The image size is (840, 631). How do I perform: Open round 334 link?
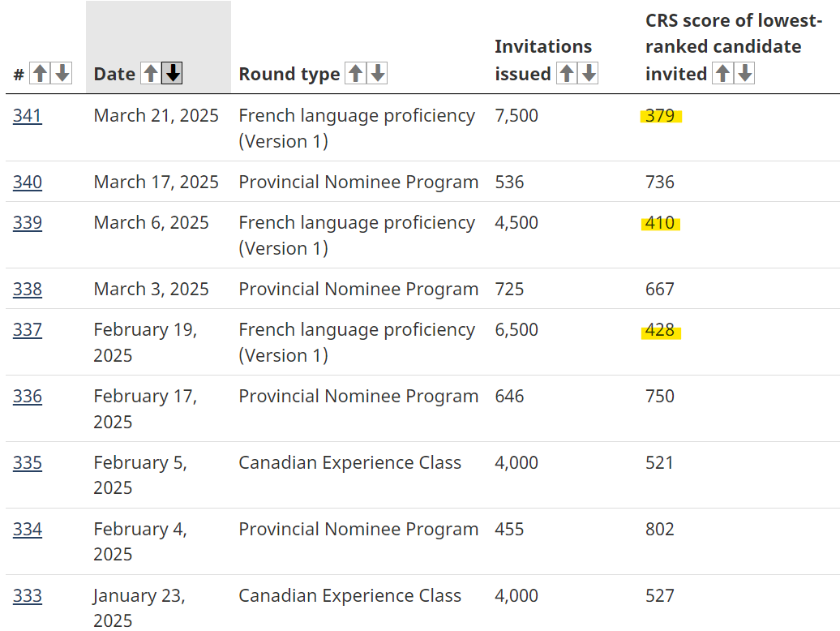click(x=27, y=530)
